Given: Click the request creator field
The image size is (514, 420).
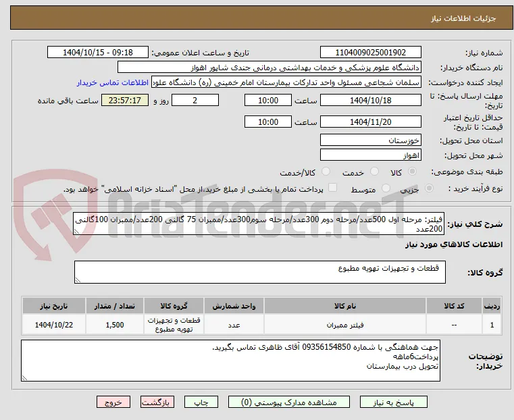Looking at the screenshot, I should tap(286, 82).
